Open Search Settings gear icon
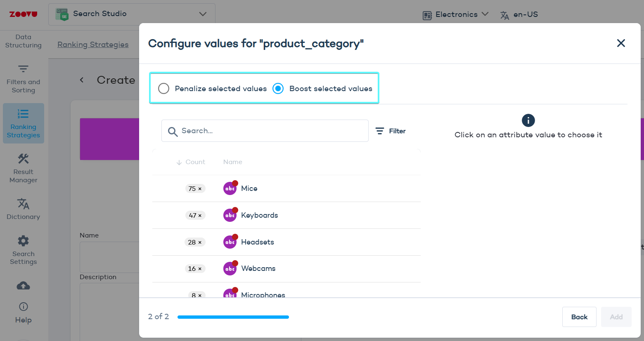The width and height of the screenshot is (644, 341). (23, 241)
